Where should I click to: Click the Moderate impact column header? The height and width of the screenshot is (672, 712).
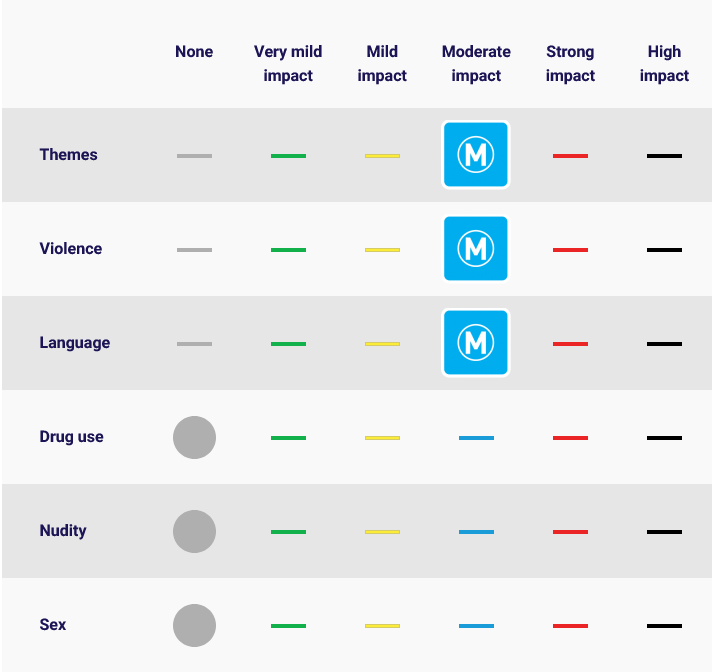pos(476,64)
